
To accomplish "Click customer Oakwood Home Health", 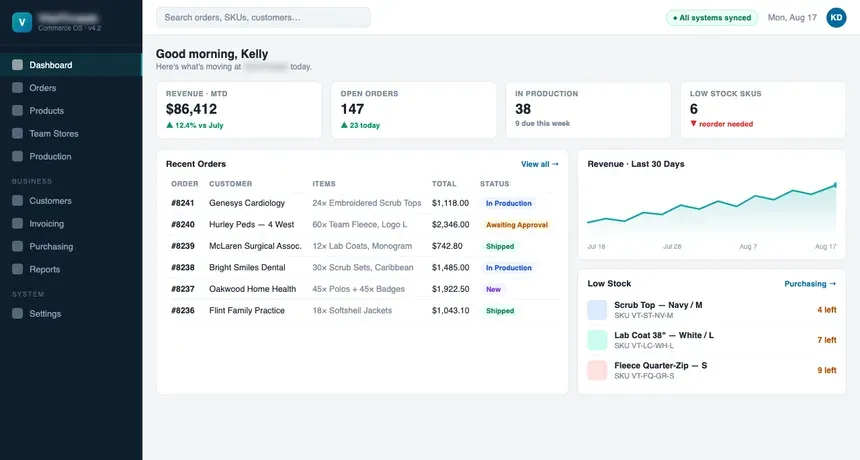I will 252,289.
